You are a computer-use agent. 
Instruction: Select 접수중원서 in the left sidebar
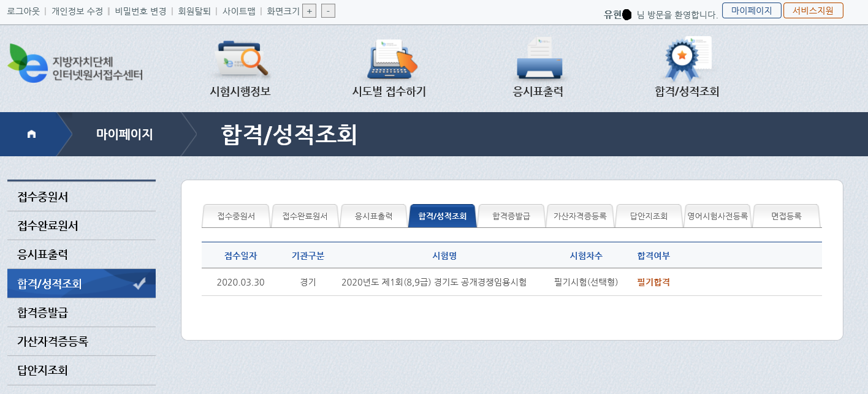pos(43,197)
